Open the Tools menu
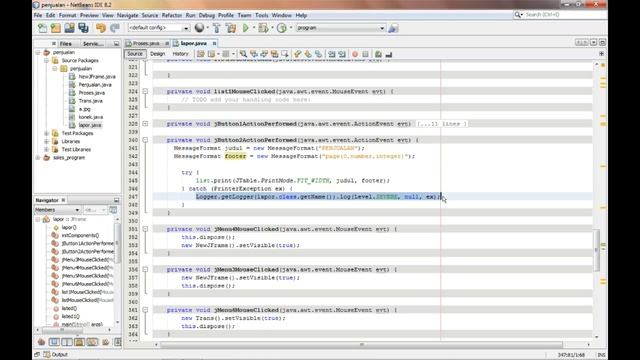640x360 pixels. click(262, 15)
